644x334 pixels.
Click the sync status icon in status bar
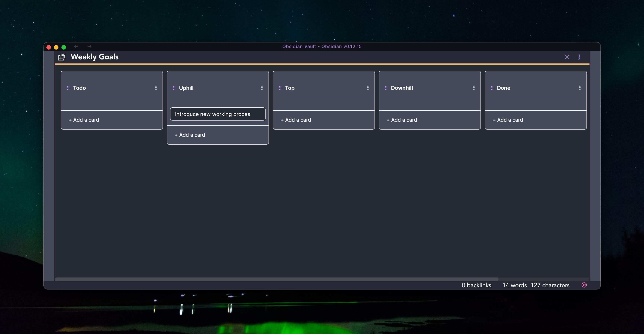click(x=584, y=285)
